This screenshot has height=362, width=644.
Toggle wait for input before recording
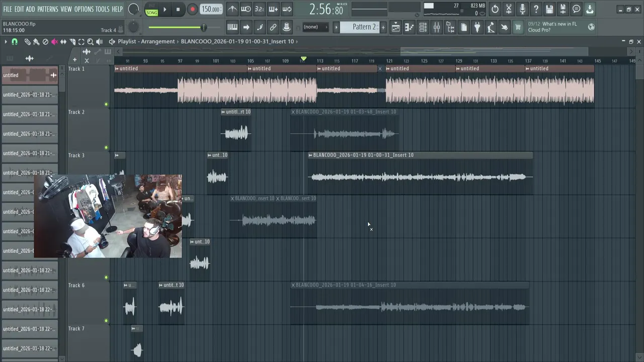tap(246, 9)
